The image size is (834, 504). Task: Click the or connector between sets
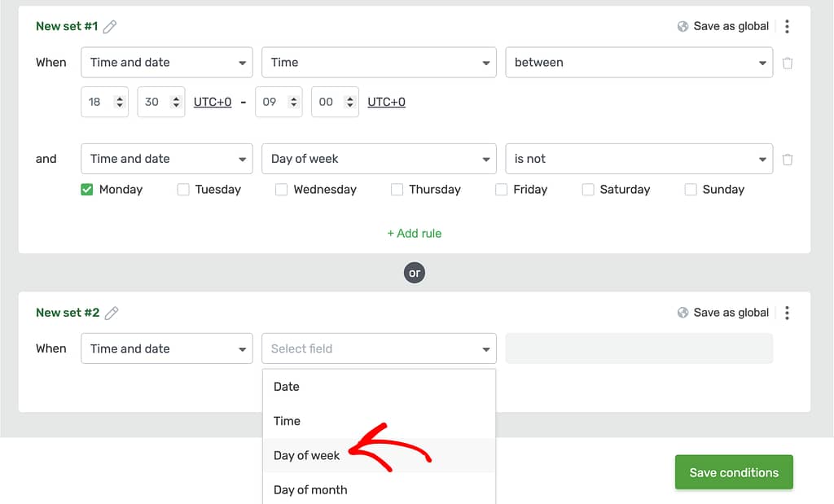pos(415,273)
